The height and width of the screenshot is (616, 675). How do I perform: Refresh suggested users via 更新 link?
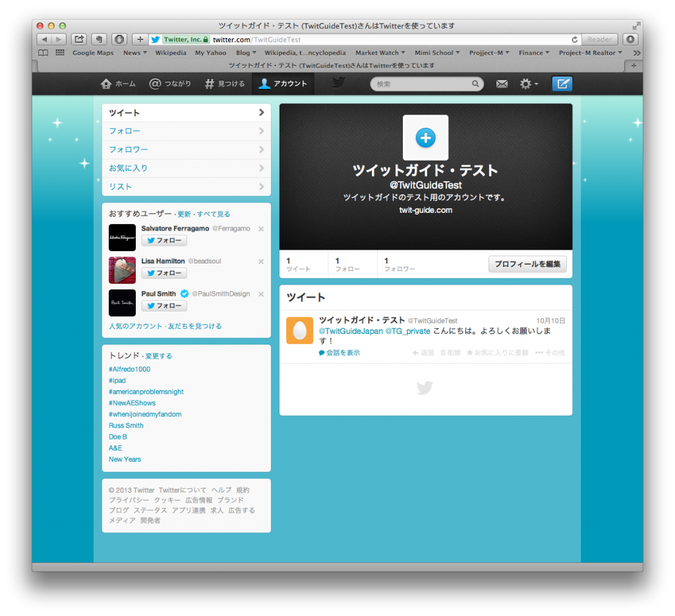click(184, 214)
